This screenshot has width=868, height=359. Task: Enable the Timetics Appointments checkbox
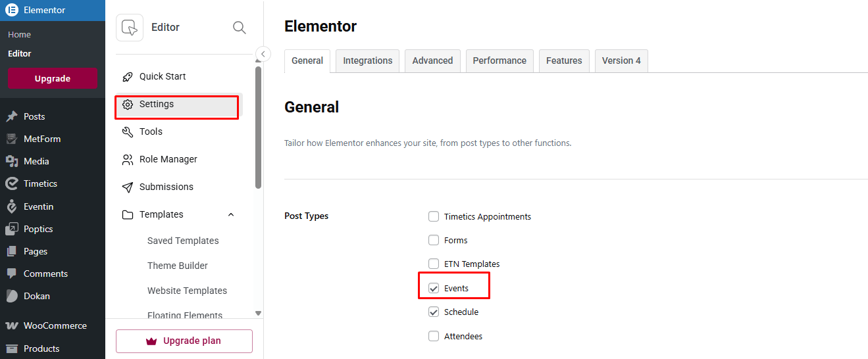(434, 216)
